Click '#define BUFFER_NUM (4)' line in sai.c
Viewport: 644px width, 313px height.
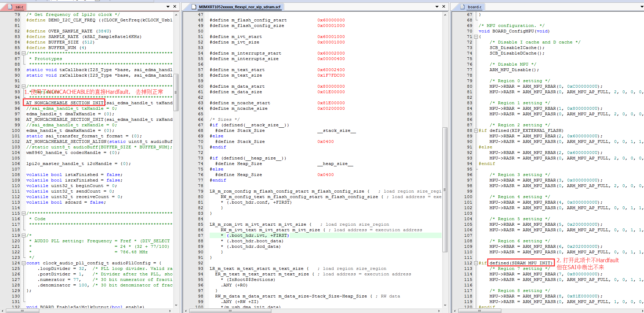(x=56, y=48)
